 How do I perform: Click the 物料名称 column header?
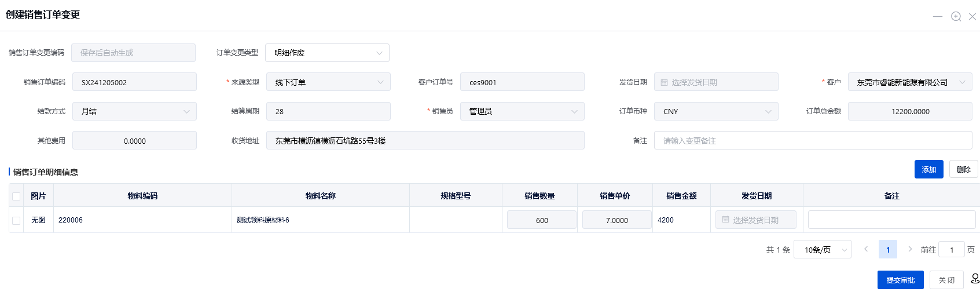coord(321,196)
